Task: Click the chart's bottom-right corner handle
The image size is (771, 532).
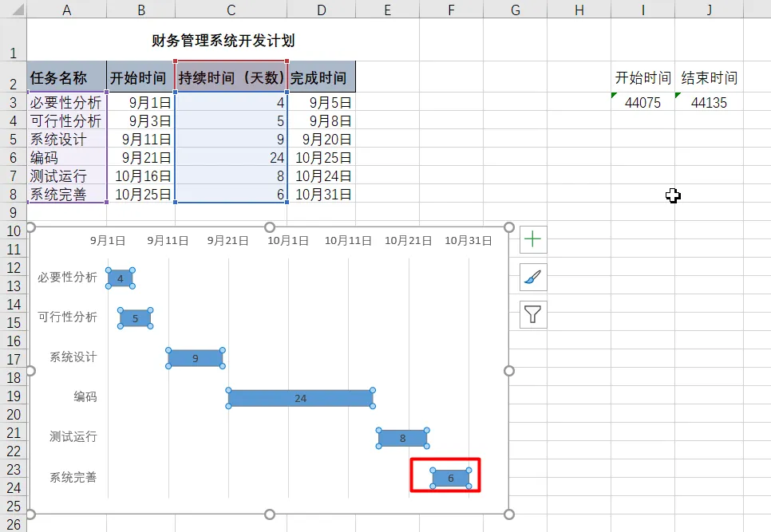Action: (x=509, y=514)
